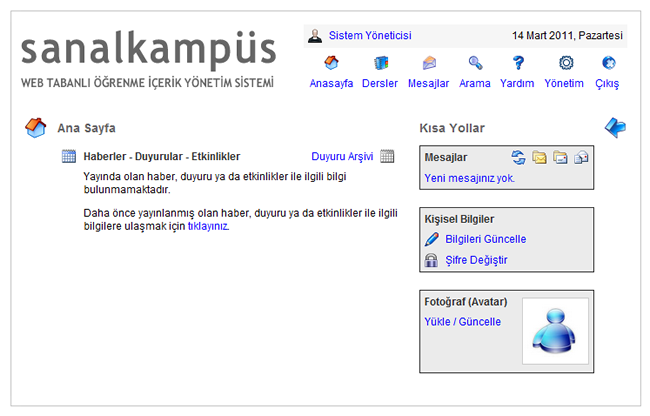The width and height of the screenshot is (650, 416).
Task: Click the Yönetim gear icon
Action: coord(566,63)
